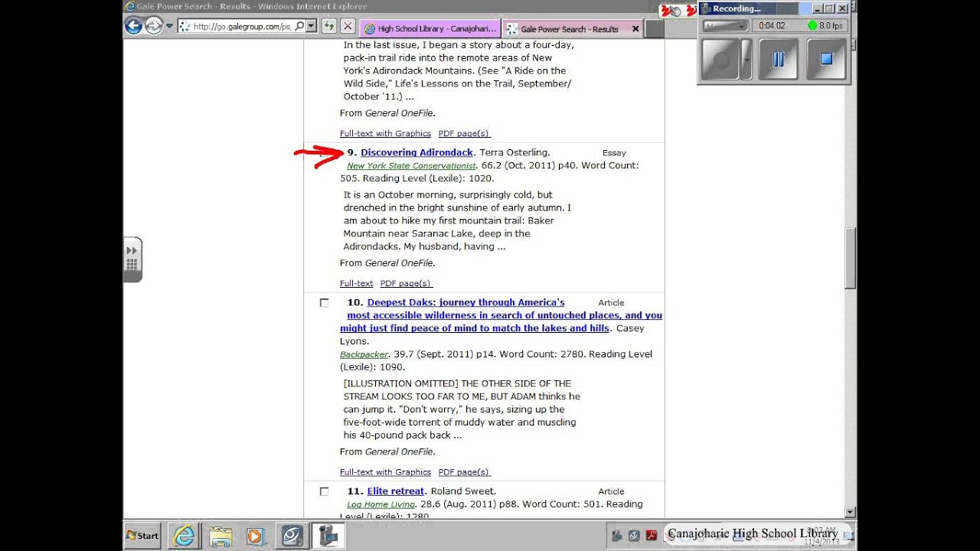Stop the screen recording

pyautogui.click(x=826, y=59)
